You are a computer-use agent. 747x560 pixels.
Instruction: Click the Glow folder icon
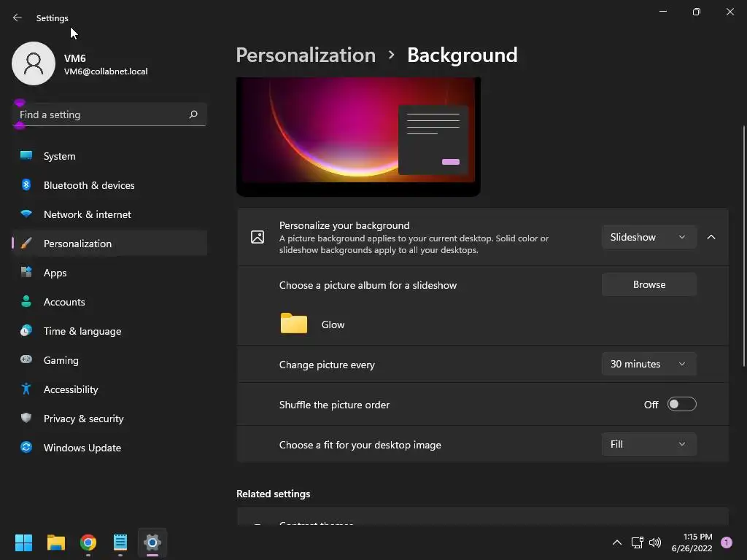click(294, 323)
